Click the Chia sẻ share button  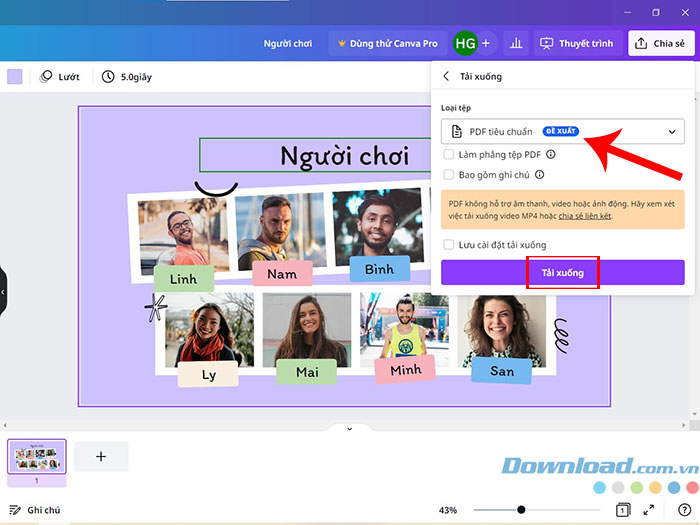659,44
